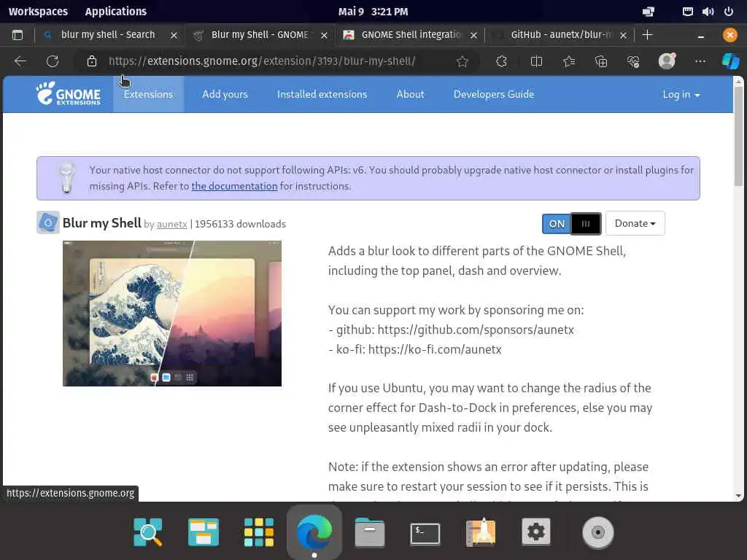Add a new tab with the plus icon
Viewport: 747px width, 560px height.
(647, 35)
